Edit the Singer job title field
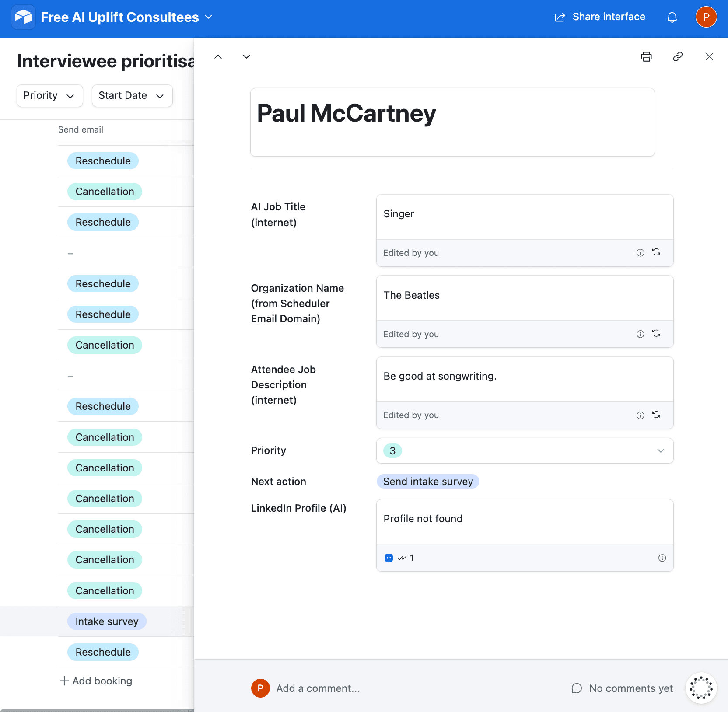The width and height of the screenshot is (728, 712). pyautogui.click(x=525, y=217)
